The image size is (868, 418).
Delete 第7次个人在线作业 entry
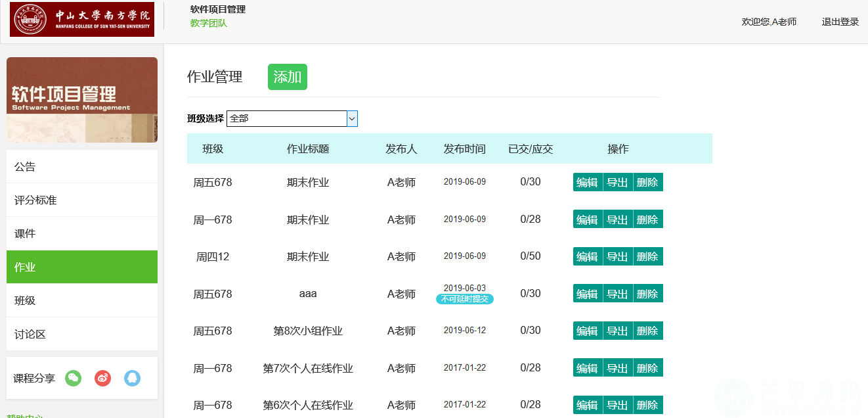647,368
